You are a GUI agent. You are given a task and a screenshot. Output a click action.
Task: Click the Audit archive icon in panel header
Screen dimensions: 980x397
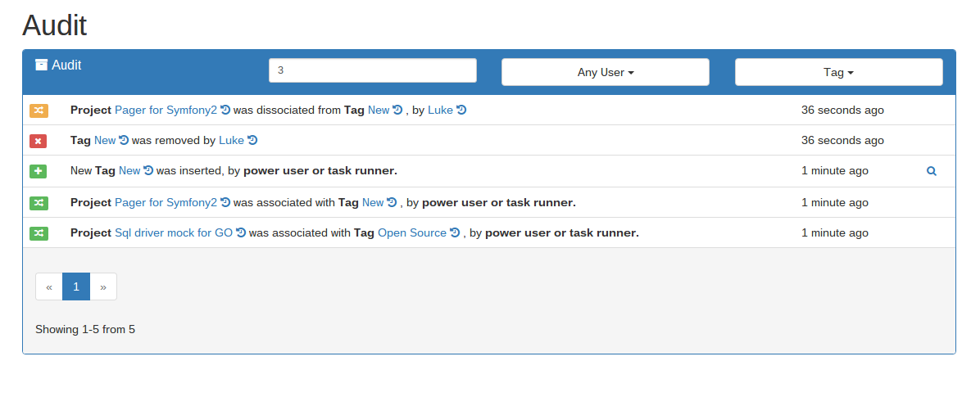tap(41, 65)
